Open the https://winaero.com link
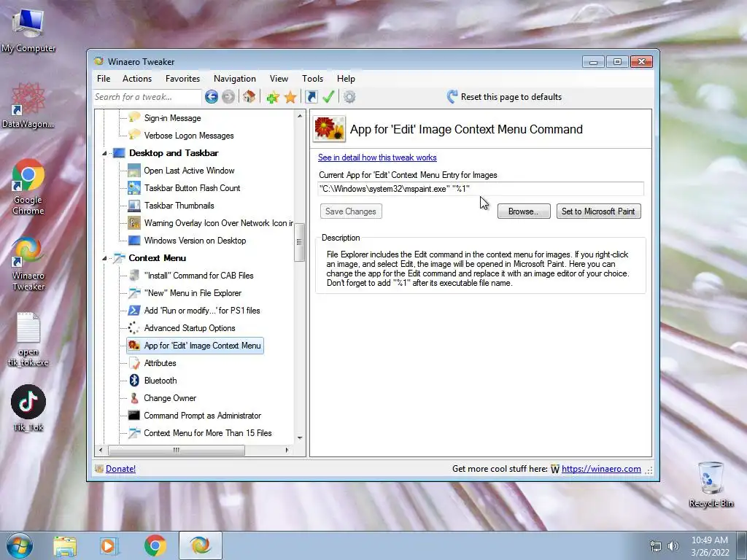The image size is (747, 560). point(601,469)
